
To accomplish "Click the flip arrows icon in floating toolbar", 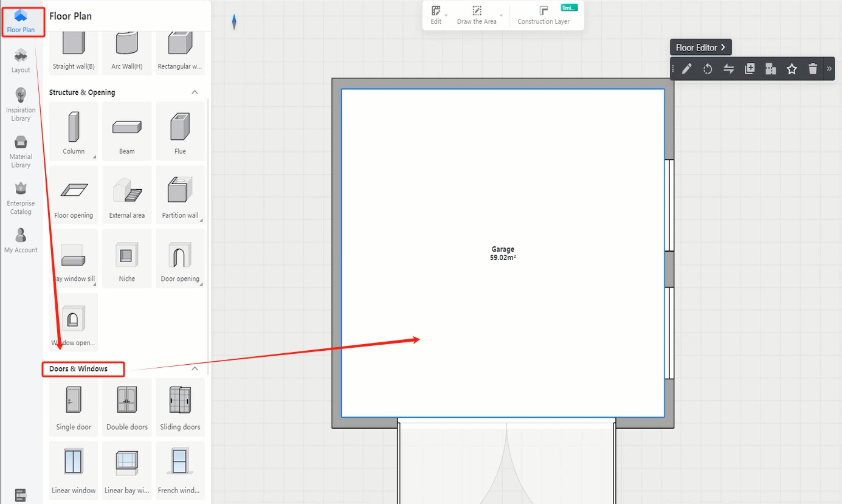I will (x=729, y=69).
